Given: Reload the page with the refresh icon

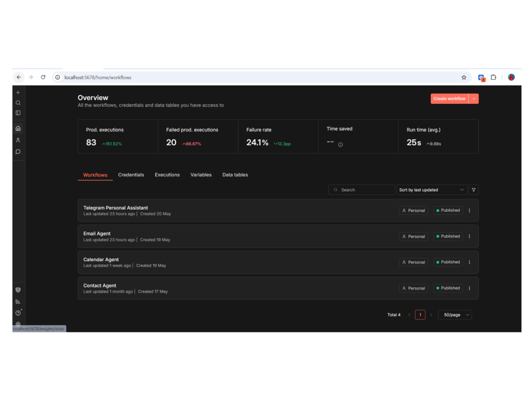Looking at the screenshot, I should (x=43, y=77).
